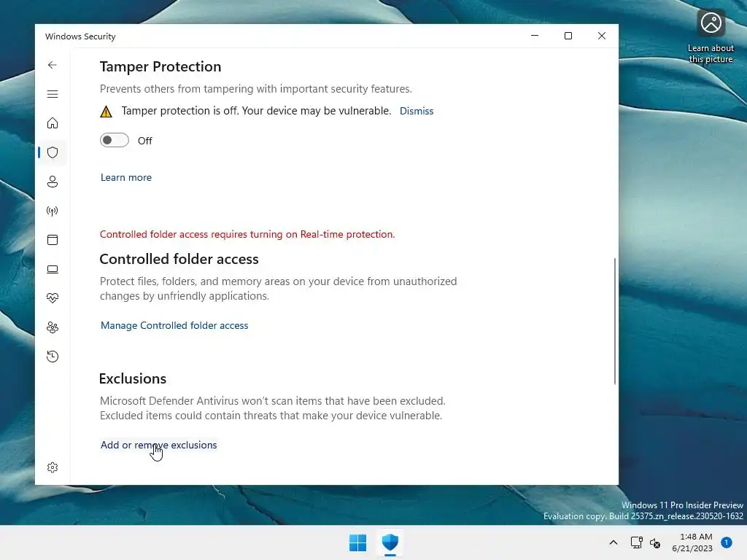
Task: Open Family options icon
Action: pos(53,327)
